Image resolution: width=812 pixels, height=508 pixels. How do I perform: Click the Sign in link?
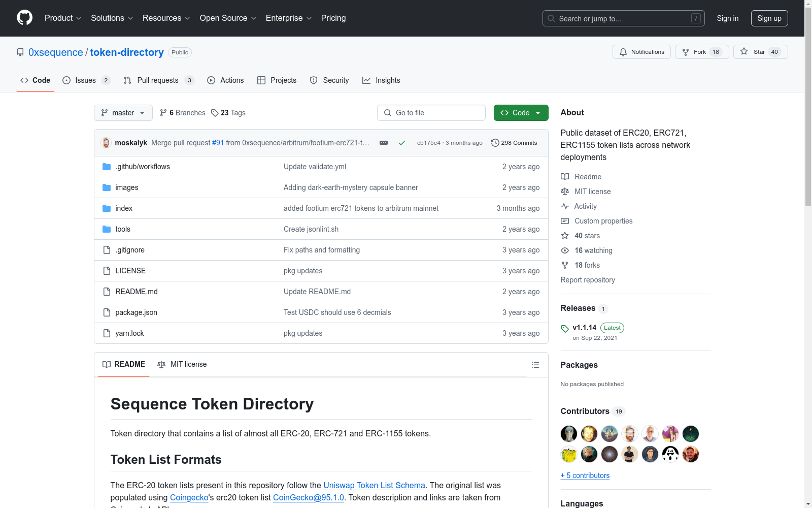click(728, 18)
